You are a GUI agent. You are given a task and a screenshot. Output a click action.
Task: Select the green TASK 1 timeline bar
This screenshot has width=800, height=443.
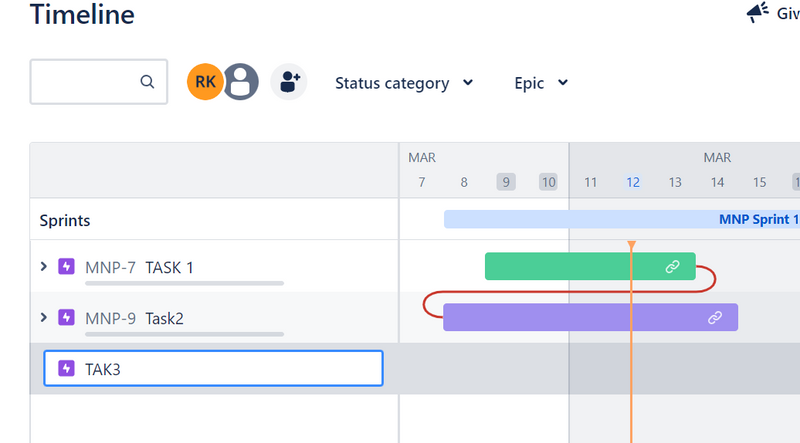[x=560, y=267]
